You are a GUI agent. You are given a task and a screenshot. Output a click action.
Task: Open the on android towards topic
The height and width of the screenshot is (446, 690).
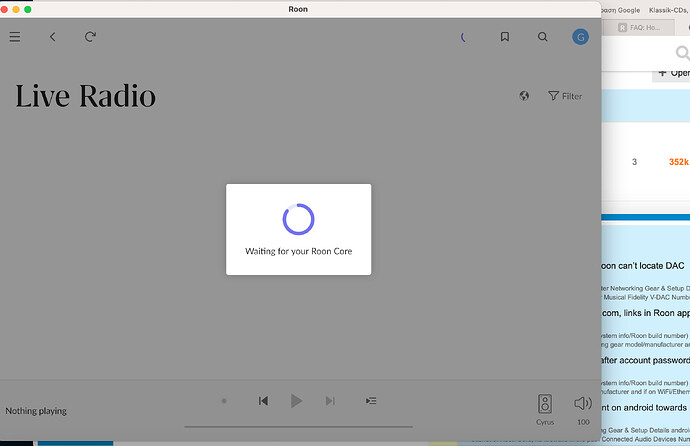644,408
